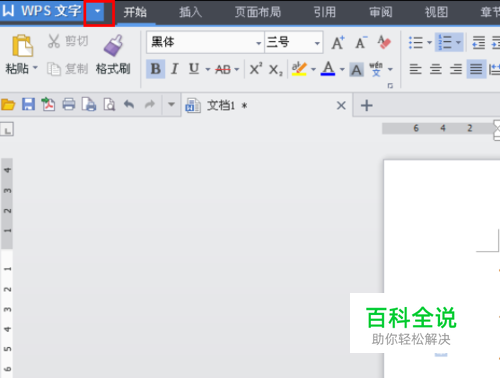Toggle justify alignment
This screenshot has height=378, width=500.
pos(476,69)
